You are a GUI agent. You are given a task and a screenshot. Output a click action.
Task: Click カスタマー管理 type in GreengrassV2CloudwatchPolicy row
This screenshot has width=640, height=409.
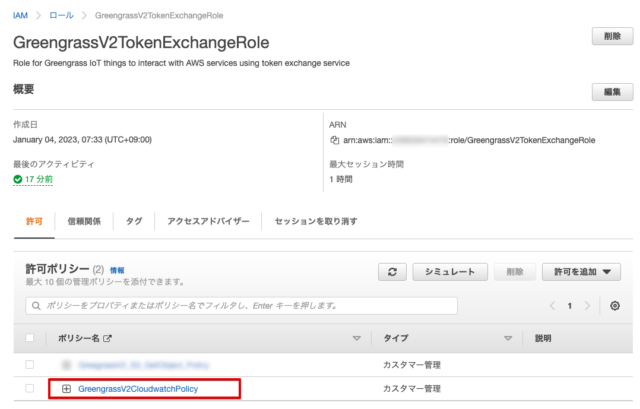pos(411,389)
